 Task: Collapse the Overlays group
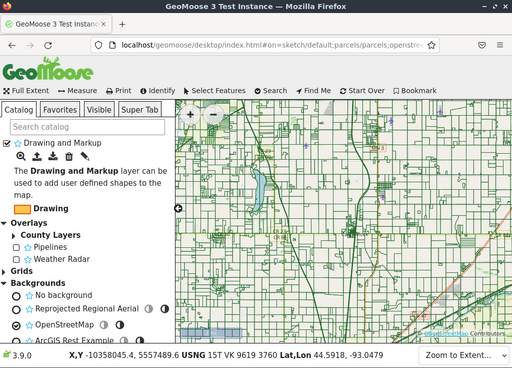[4, 223]
